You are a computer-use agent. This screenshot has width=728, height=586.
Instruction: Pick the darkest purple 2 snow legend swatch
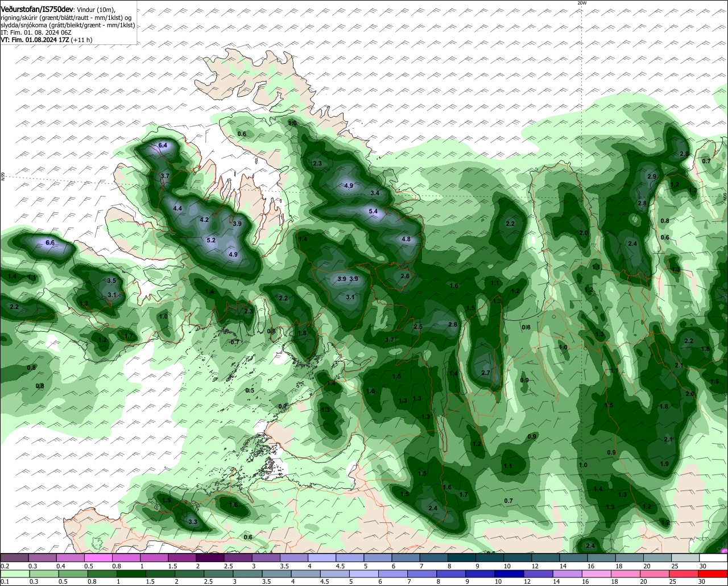210,558
